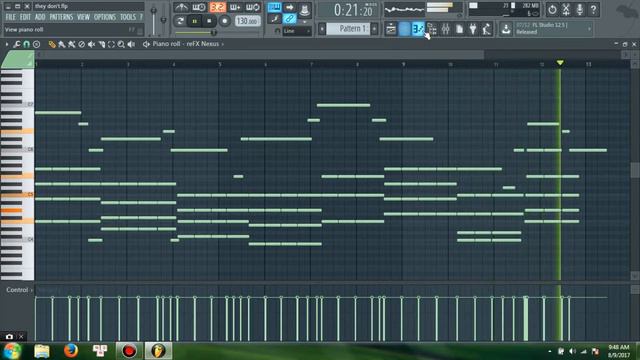This screenshot has width=640, height=360.
Task: Toggle blend recording overdub
Action: pos(235,7)
